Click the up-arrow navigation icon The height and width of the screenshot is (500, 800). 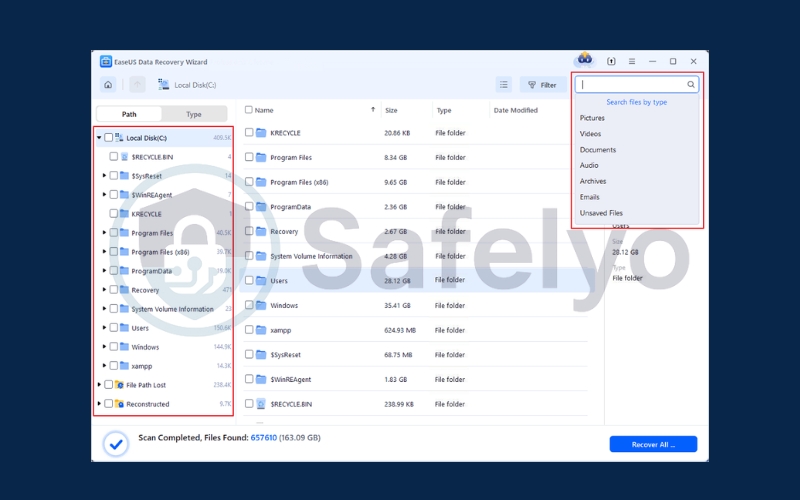tap(137, 85)
